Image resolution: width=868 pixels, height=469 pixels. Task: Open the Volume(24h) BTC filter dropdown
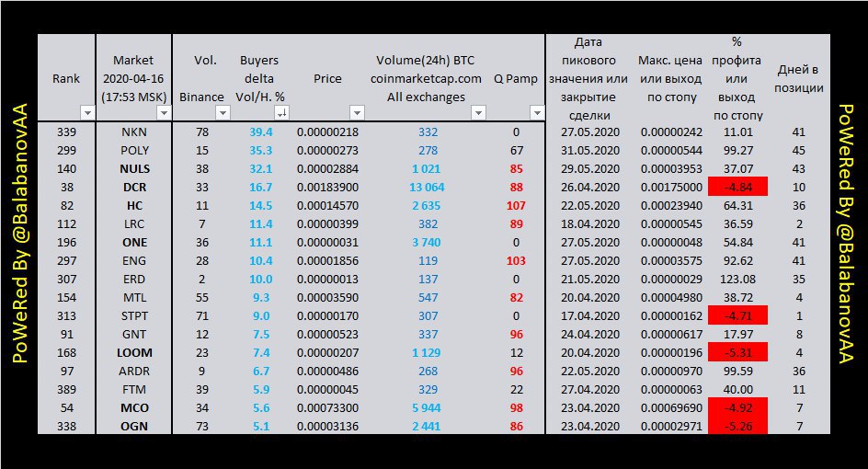(478, 113)
